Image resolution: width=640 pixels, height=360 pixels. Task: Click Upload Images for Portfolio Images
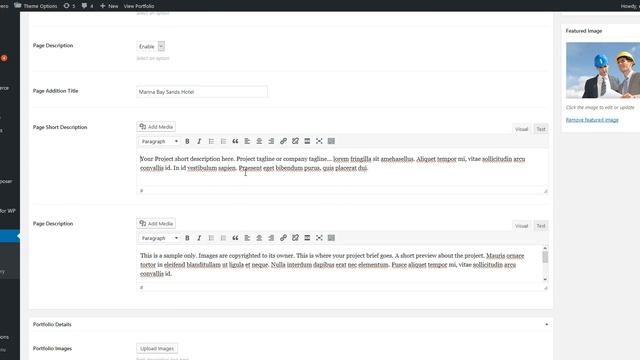tap(157, 349)
